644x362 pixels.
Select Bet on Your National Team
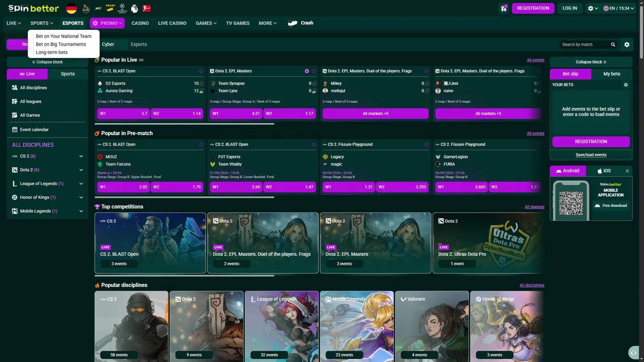(x=64, y=36)
